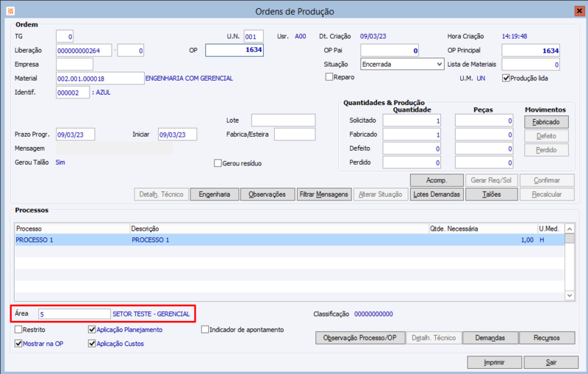Toggle Indicador de apontamento checkbox
Image resolution: width=588 pixels, height=374 pixels.
pyautogui.click(x=205, y=329)
